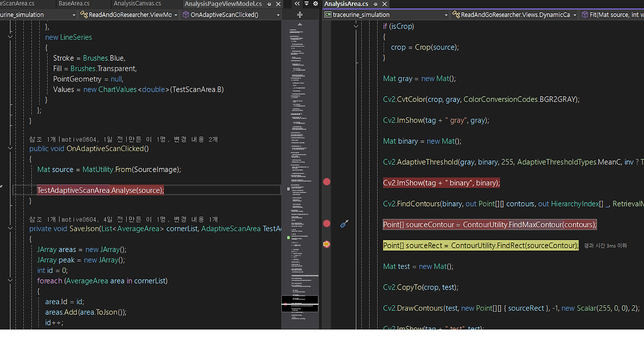
Task: Toggle breakpoint on FindMaxContour line
Action: tap(327, 223)
